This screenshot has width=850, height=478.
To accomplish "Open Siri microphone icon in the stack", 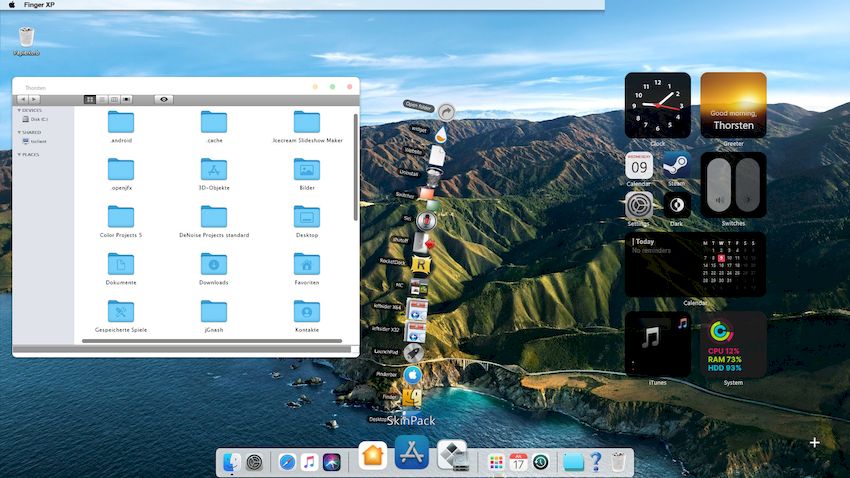I will pos(427,221).
